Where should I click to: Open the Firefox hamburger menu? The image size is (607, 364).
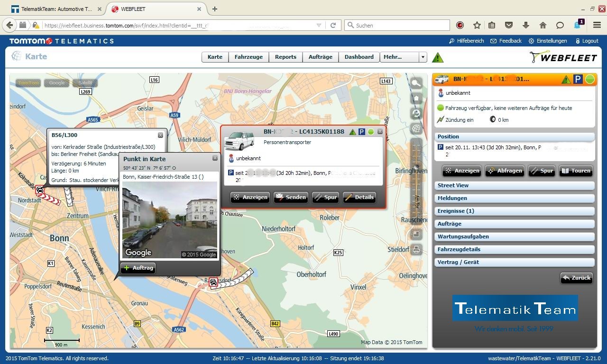pyautogui.click(x=597, y=25)
